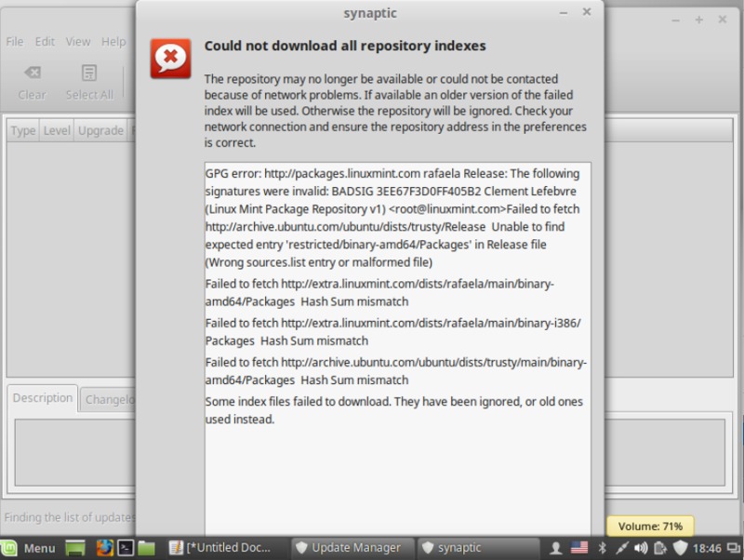This screenshot has height=560, width=744.
Task: Switch to the Description tab
Action: click(43, 398)
